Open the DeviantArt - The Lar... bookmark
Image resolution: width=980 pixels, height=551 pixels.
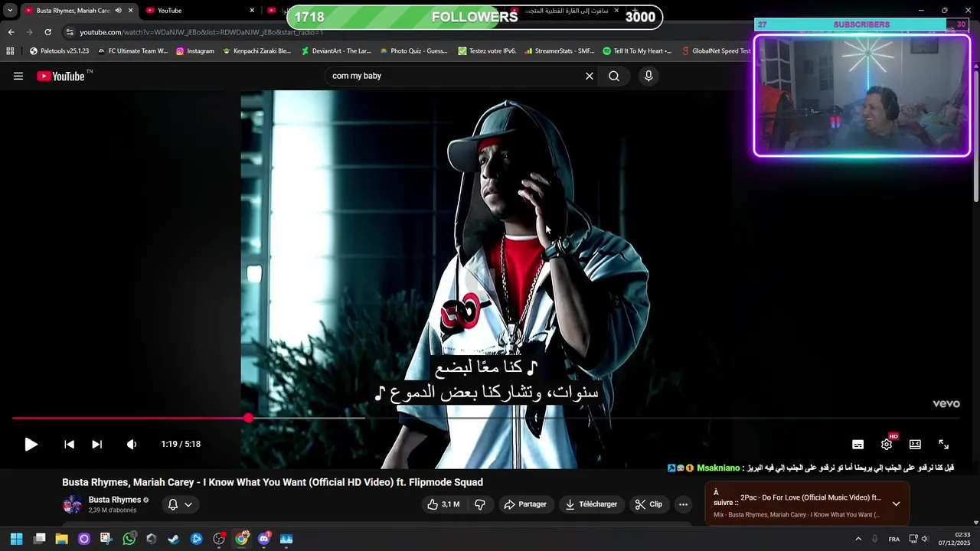[336, 51]
